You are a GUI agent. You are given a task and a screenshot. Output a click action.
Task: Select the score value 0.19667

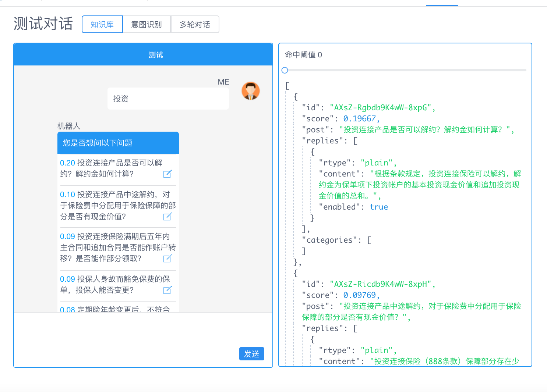pos(359,119)
